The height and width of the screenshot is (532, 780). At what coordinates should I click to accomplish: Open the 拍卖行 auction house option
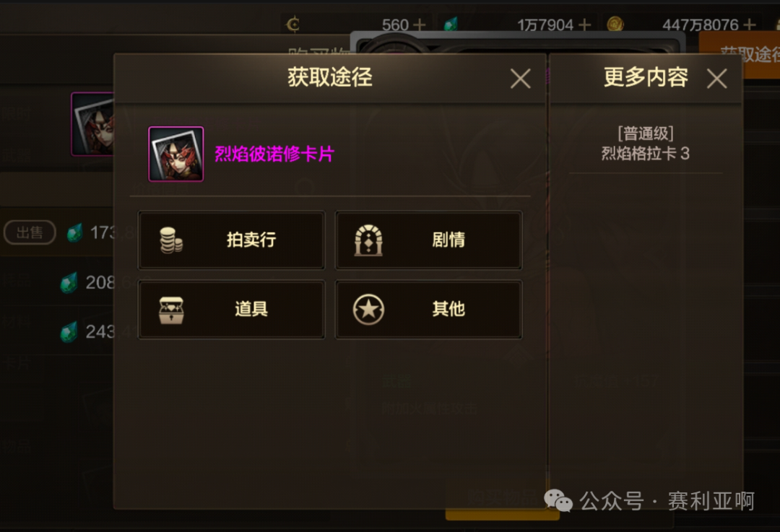pos(231,240)
